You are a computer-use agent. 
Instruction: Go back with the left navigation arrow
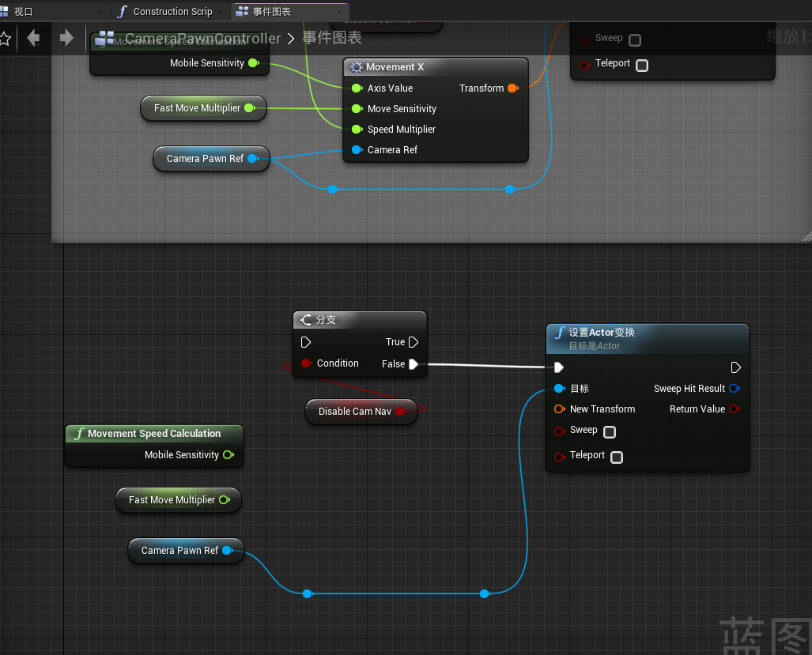point(33,38)
